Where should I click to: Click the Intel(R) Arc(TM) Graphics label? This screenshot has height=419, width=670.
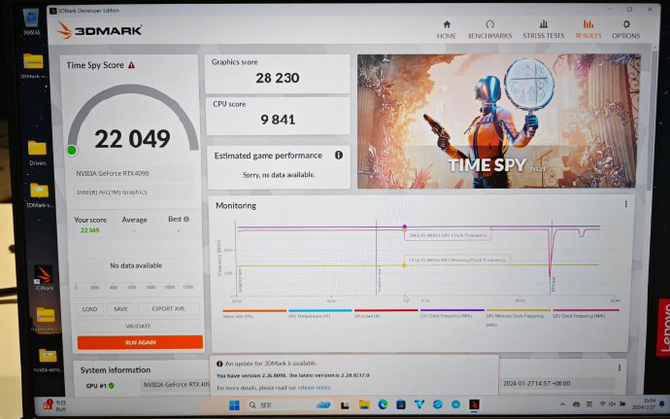pyautogui.click(x=112, y=192)
